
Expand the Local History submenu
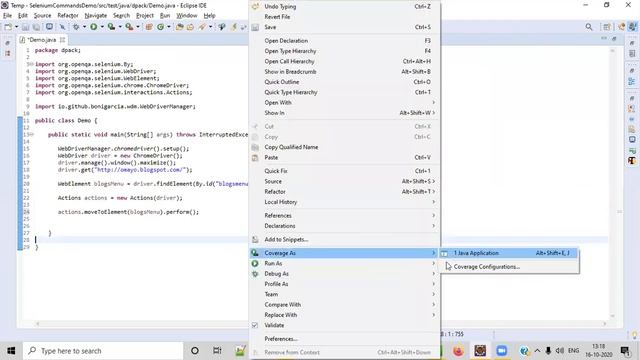(x=345, y=202)
